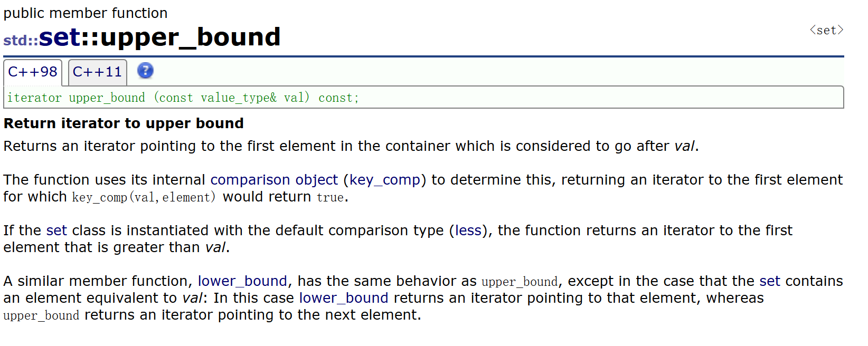Click 'public member function' label
Screen dimensions: 868x346
tap(86, 13)
